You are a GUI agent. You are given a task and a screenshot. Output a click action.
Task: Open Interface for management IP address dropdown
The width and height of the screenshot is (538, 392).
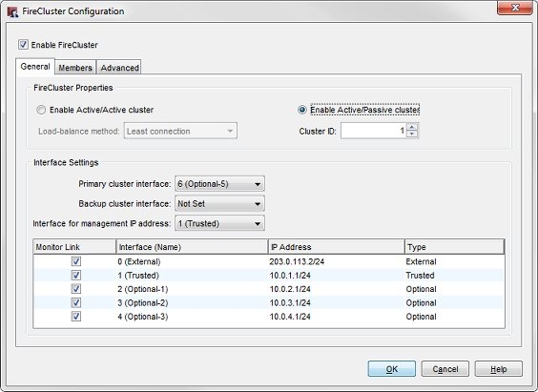coord(219,223)
